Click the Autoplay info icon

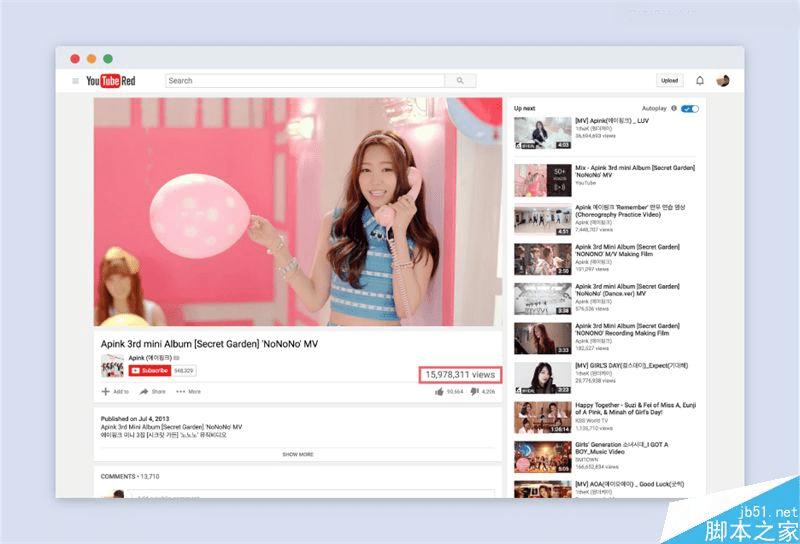click(673, 108)
